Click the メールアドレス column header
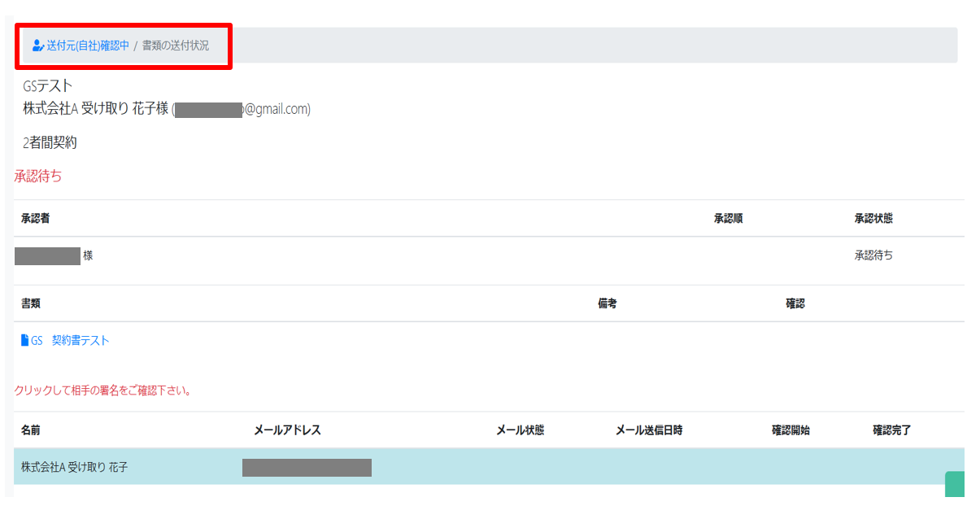980x519 pixels. point(287,430)
